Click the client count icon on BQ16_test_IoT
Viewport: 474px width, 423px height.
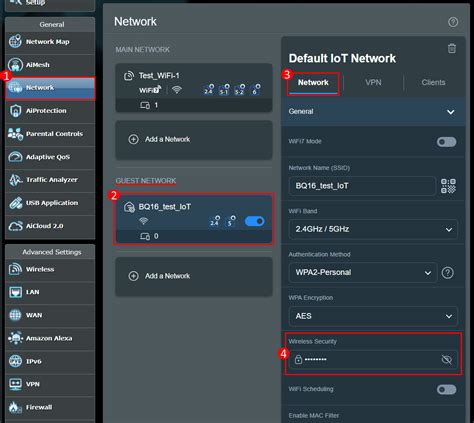145,236
